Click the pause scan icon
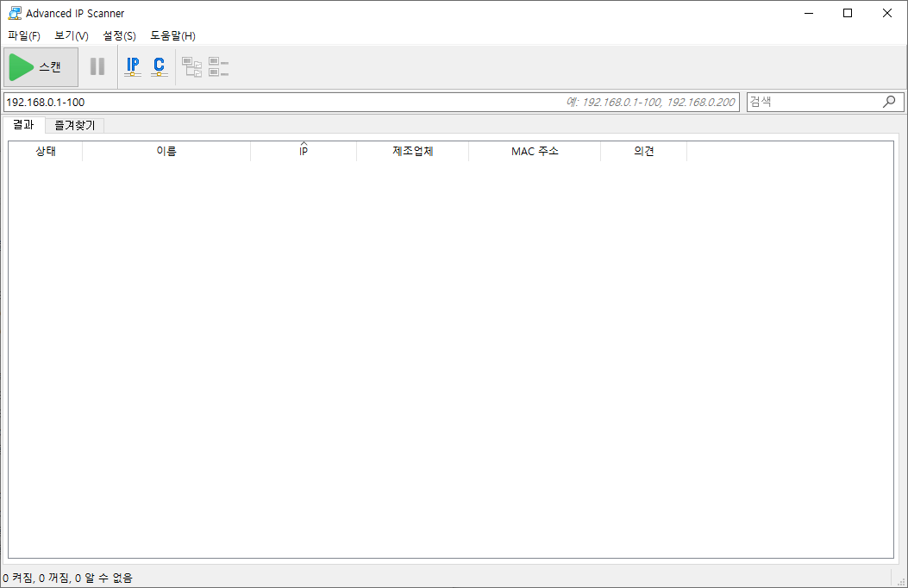 (97, 66)
